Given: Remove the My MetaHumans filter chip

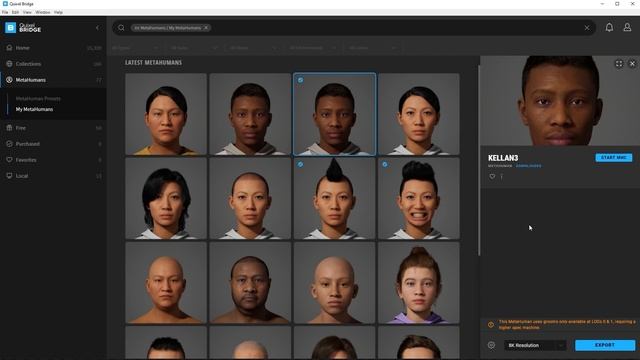Looking at the screenshot, I should pyautogui.click(x=206, y=28).
